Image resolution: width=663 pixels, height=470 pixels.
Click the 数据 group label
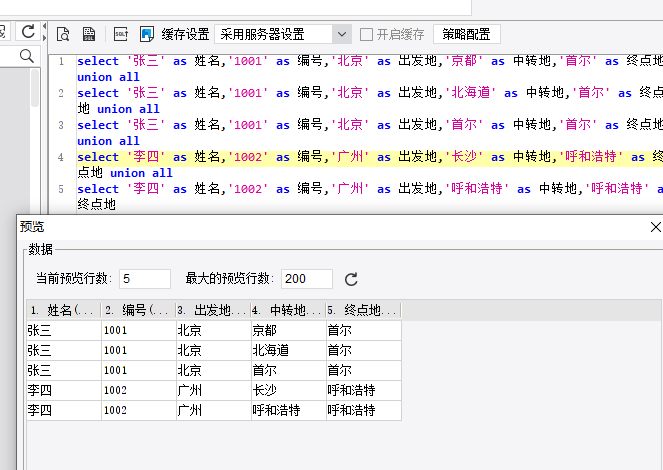41,250
